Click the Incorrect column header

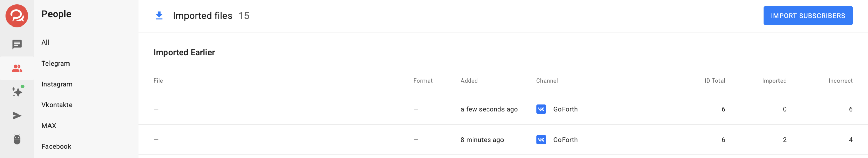click(840, 81)
